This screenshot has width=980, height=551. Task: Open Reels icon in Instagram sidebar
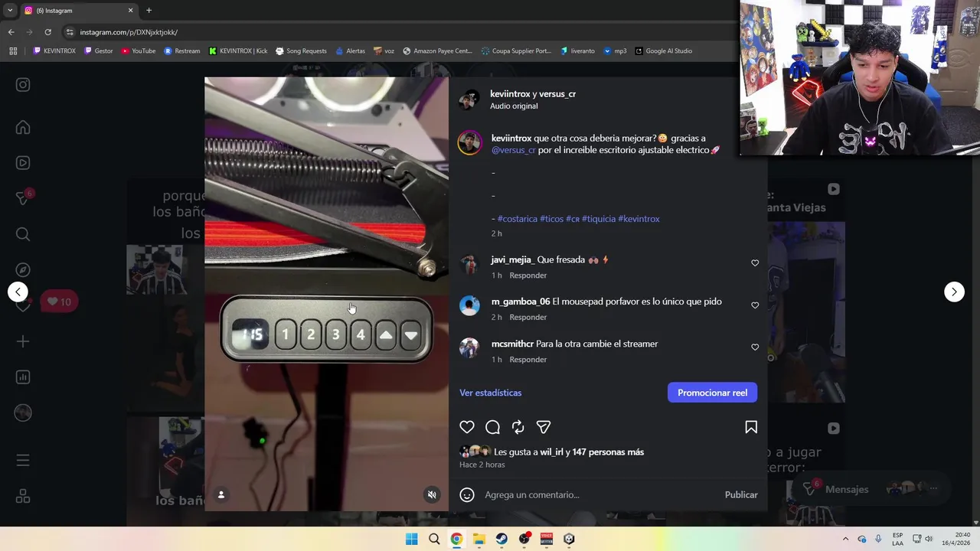(x=23, y=163)
